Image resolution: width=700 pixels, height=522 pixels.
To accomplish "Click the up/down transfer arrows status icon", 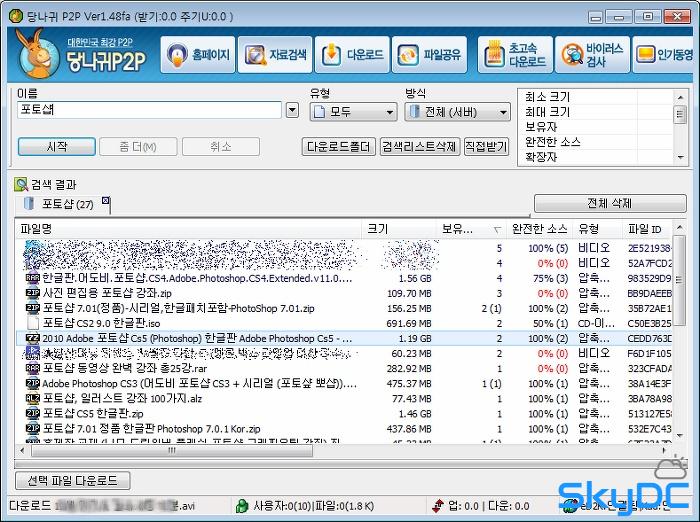I will click(438, 506).
